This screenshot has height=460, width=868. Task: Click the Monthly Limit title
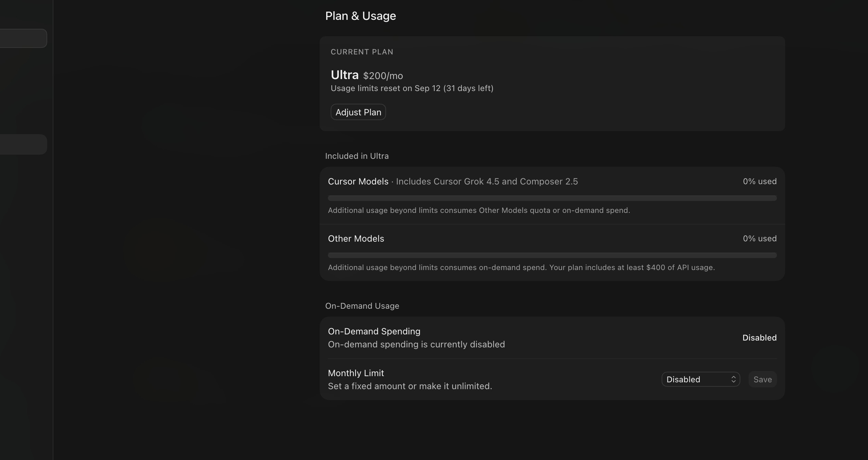pyautogui.click(x=356, y=373)
